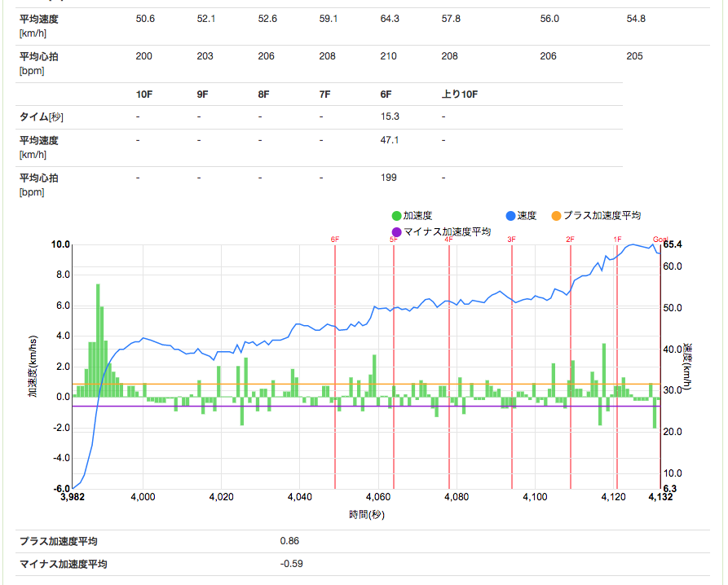Click the purple マイナス加速度平均 legend dot
Viewport: 728px width, 585px height.
[396, 232]
